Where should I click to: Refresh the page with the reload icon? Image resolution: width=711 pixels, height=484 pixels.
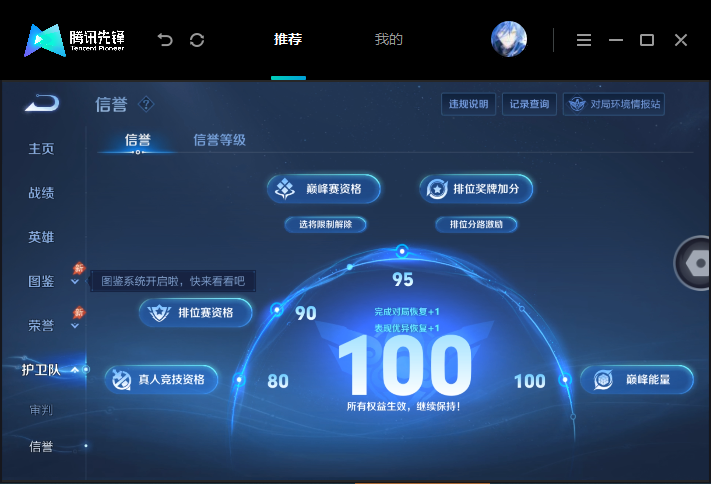(197, 40)
